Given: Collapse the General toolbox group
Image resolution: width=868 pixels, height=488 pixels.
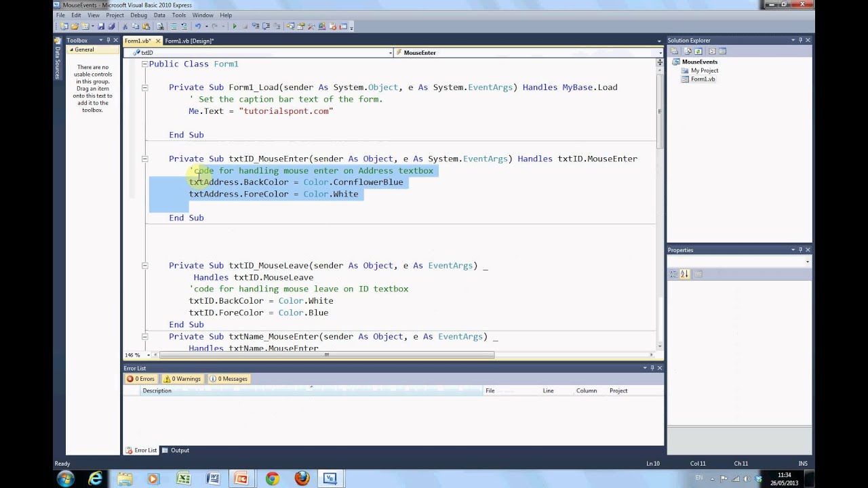Looking at the screenshot, I should coord(71,49).
